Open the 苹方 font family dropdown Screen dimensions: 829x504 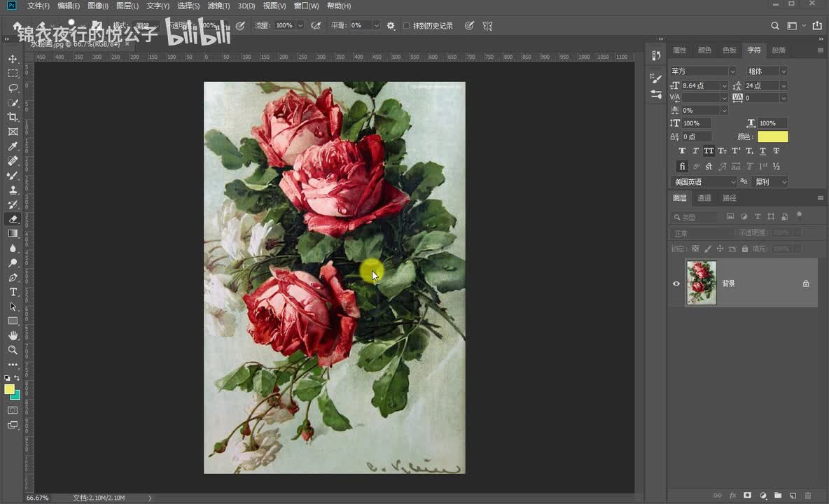point(732,71)
